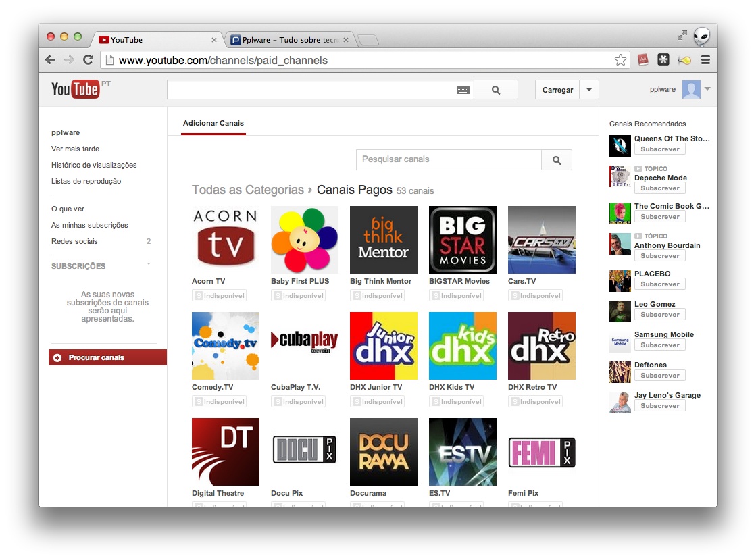Bookmark this page with the star icon

click(x=620, y=59)
